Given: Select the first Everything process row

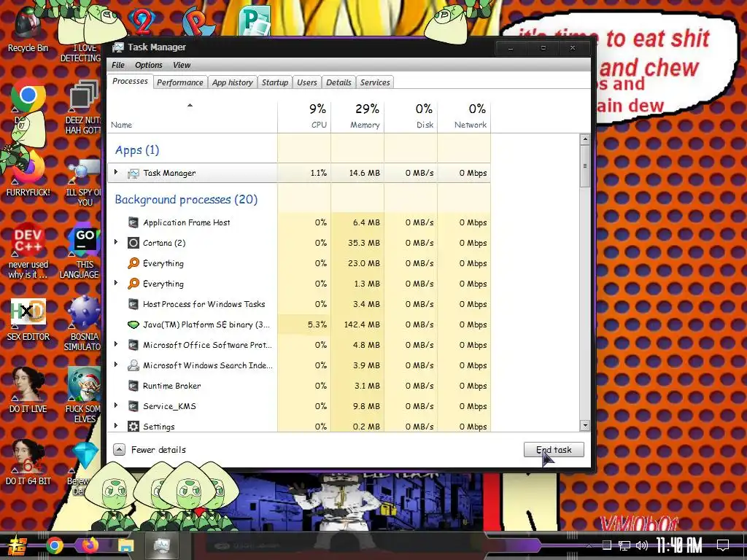Looking at the screenshot, I should coord(299,263).
